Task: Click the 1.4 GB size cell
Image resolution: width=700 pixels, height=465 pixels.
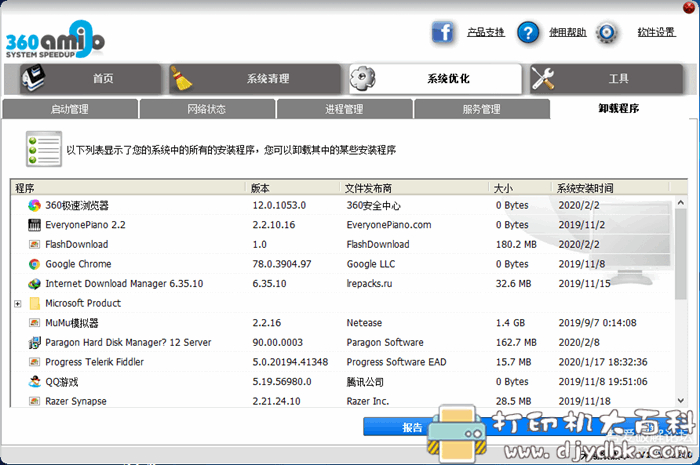Action: point(510,323)
